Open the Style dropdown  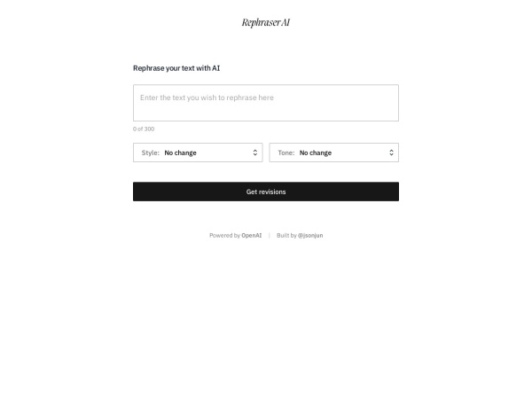(197, 153)
